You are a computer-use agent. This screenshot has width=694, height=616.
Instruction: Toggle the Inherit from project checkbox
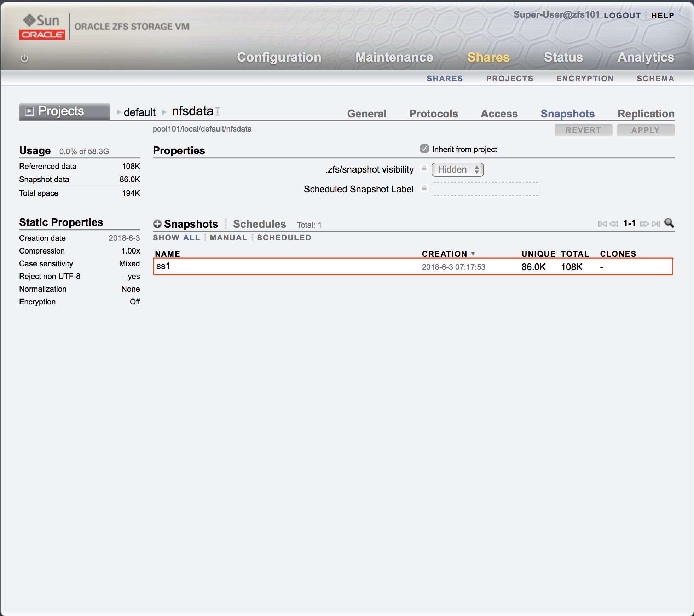424,149
